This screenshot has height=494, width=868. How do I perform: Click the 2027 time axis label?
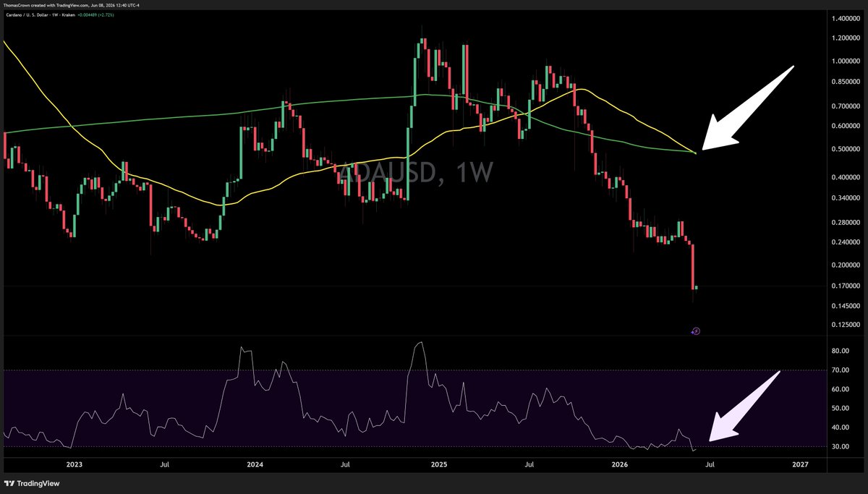pos(800,464)
